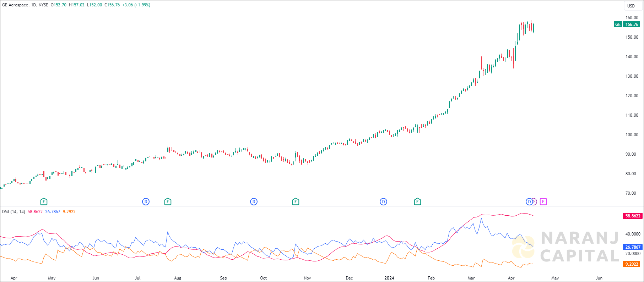Click the L152.00 low value in the header
Image resolution: width=644 pixels, height=282 pixels.
(94, 5)
